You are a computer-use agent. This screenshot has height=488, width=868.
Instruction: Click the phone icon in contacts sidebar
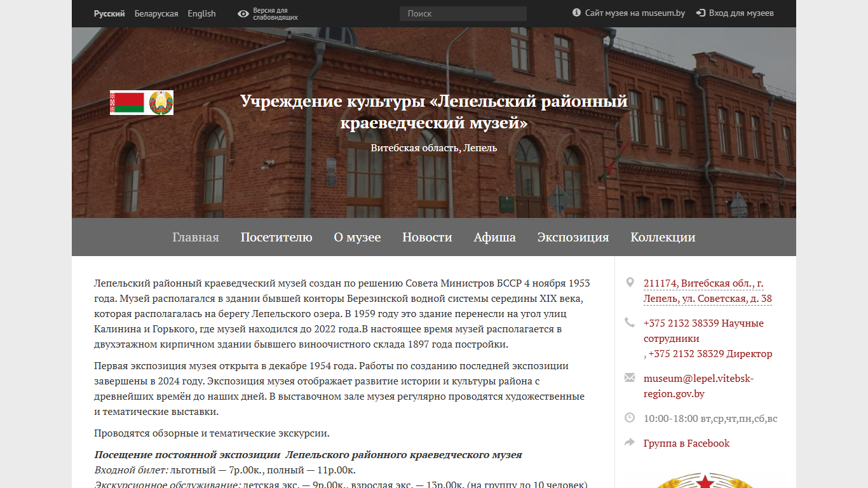point(630,322)
